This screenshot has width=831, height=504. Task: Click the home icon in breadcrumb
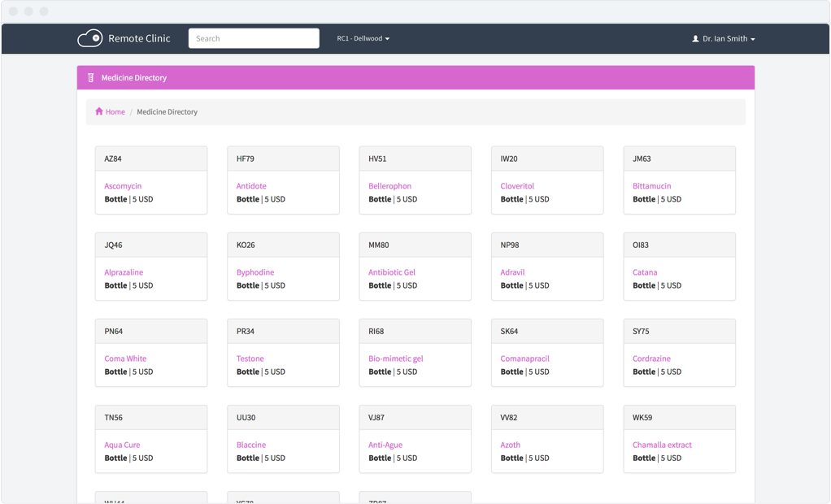click(x=99, y=111)
